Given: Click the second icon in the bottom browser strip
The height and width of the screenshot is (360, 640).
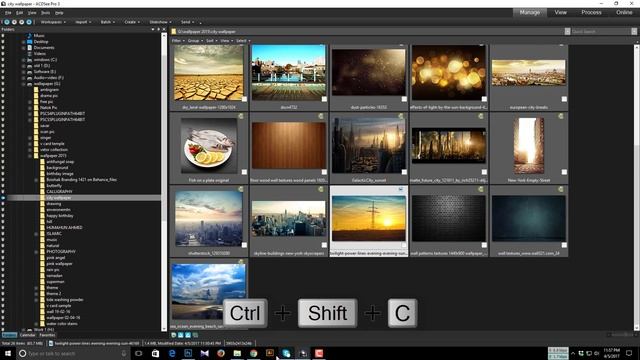Looking at the screenshot, I should (181, 335).
